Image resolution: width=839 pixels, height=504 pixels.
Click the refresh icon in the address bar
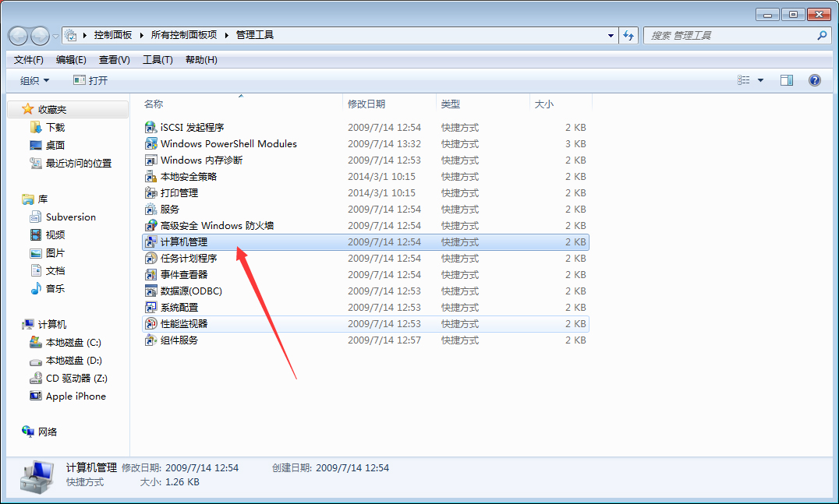(x=628, y=35)
